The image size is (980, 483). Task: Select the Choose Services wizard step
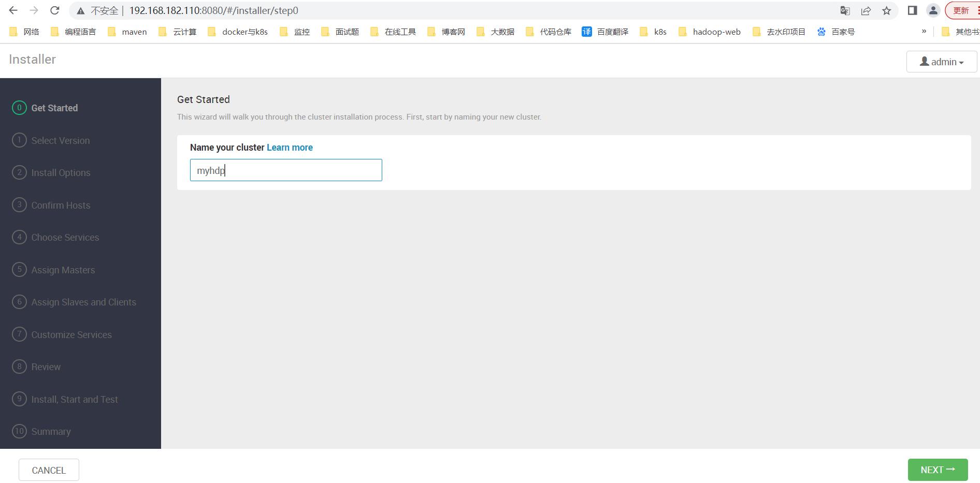[x=55, y=237]
